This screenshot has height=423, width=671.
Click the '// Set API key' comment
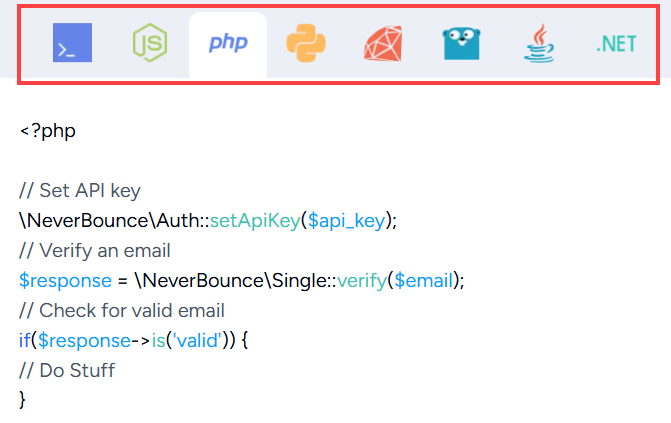(x=80, y=191)
